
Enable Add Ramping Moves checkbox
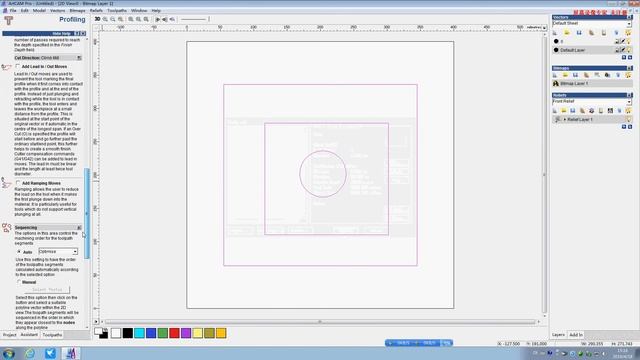point(18,183)
